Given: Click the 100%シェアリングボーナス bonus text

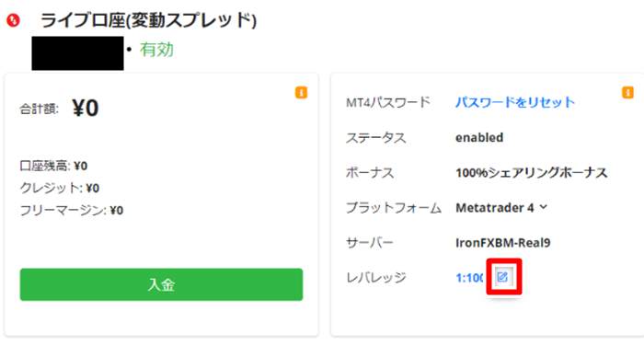Looking at the screenshot, I should point(532,173).
